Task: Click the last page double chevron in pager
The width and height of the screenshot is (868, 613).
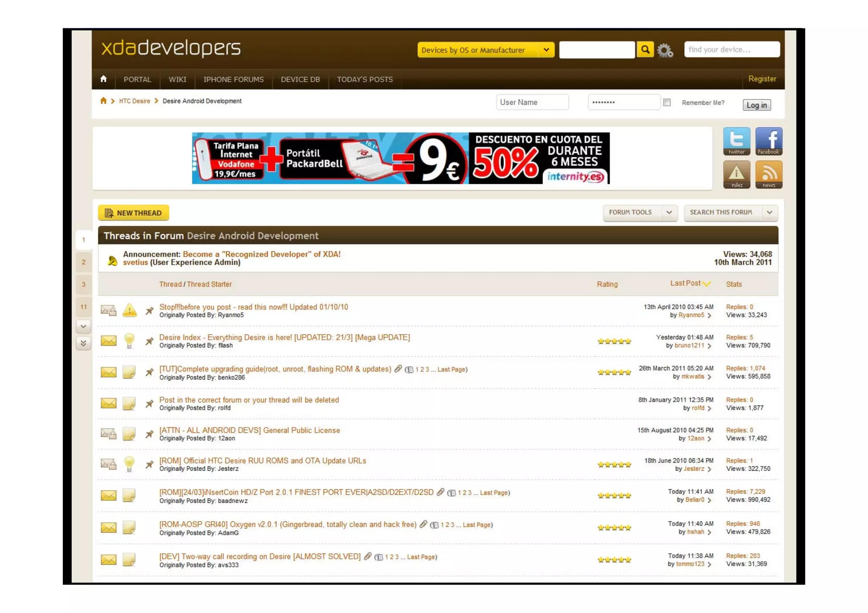Action: (83, 343)
